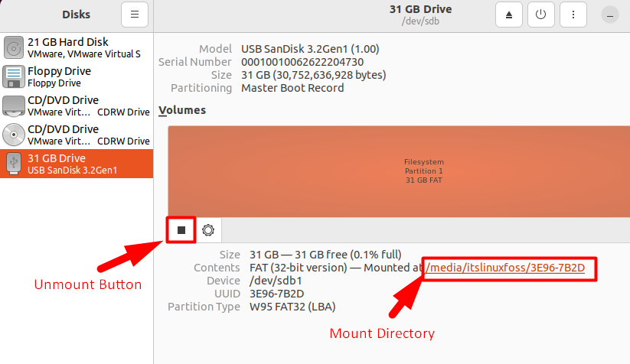Click the 31 GB Drive window title
Screen dimensions: 630x364
[x=420, y=9]
